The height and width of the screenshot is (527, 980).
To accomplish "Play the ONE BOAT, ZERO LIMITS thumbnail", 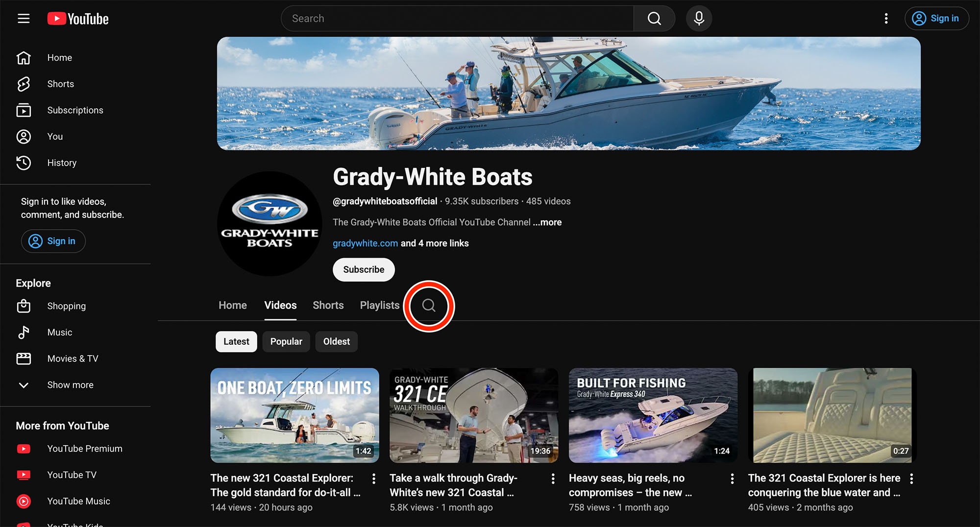I will (x=294, y=415).
